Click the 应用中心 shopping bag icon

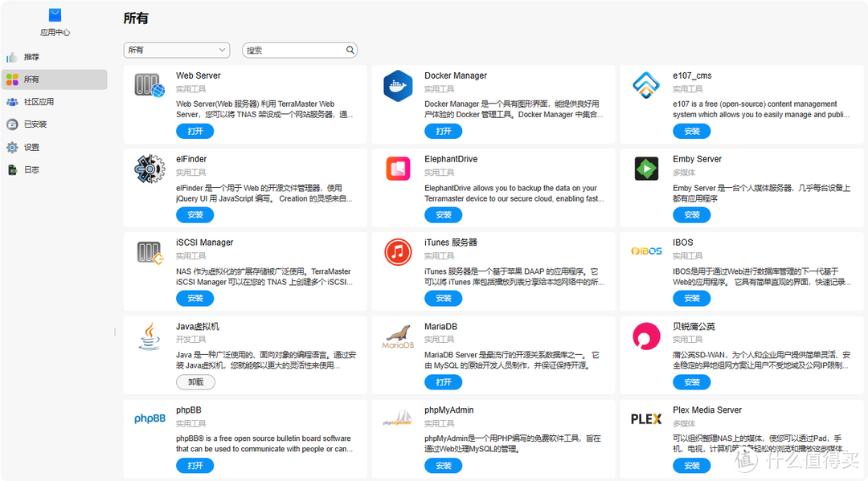point(55,15)
